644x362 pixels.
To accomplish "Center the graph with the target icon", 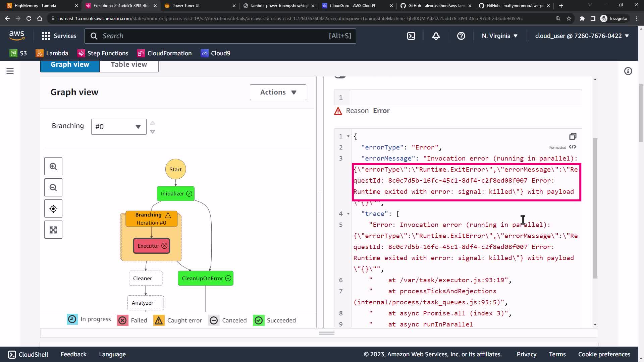I will point(53,209).
